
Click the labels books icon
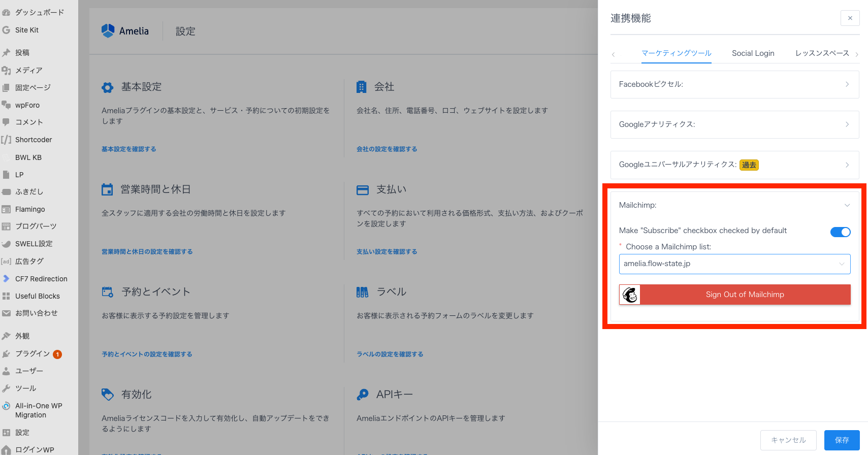coord(362,292)
